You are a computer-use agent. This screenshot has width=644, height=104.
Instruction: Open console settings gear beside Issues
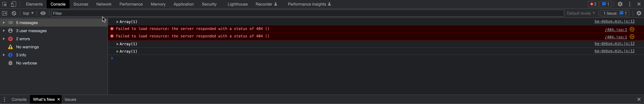coord(639,13)
